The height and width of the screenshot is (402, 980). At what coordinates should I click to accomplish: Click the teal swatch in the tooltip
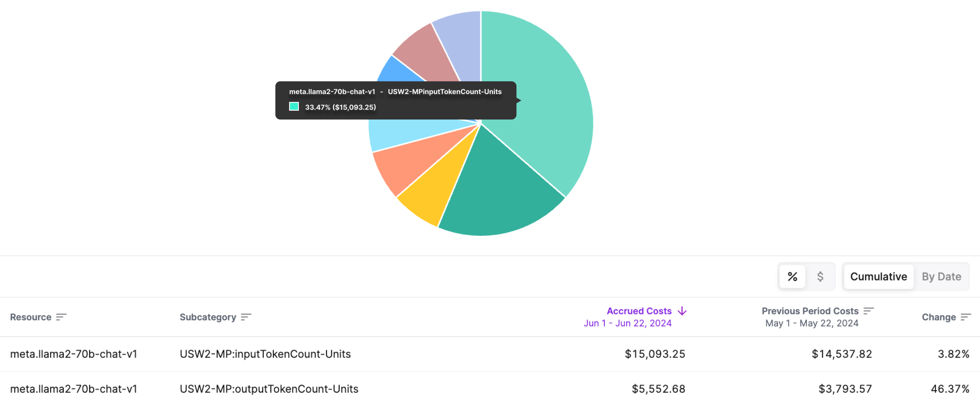pyautogui.click(x=294, y=107)
